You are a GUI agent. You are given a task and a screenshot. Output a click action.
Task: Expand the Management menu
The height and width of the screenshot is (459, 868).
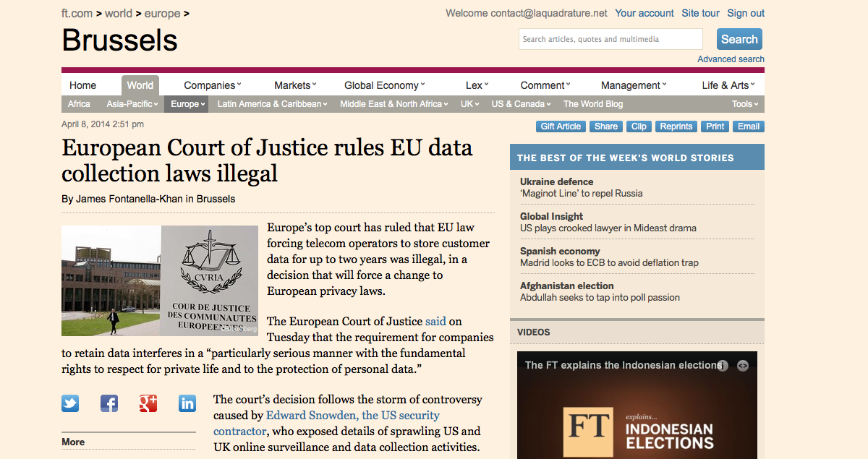point(634,85)
